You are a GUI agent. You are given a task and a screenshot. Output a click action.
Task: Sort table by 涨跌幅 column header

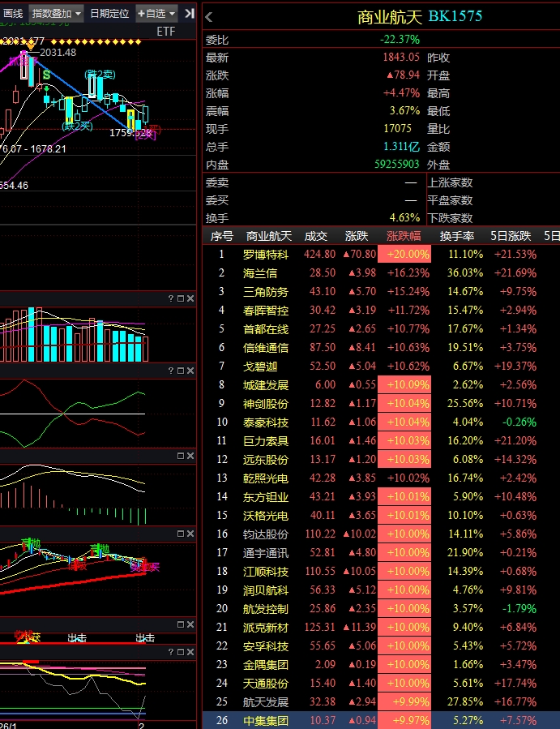(404, 236)
